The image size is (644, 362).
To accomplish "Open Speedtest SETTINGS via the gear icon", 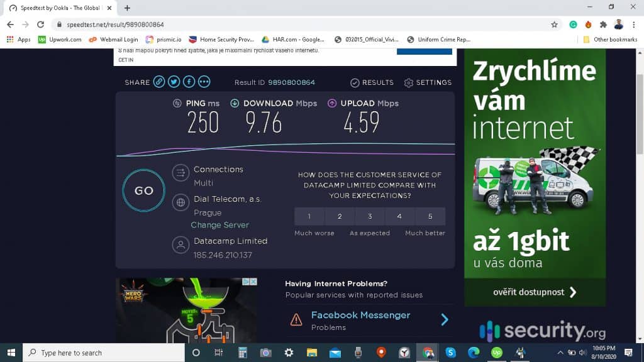I will point(409,82).
